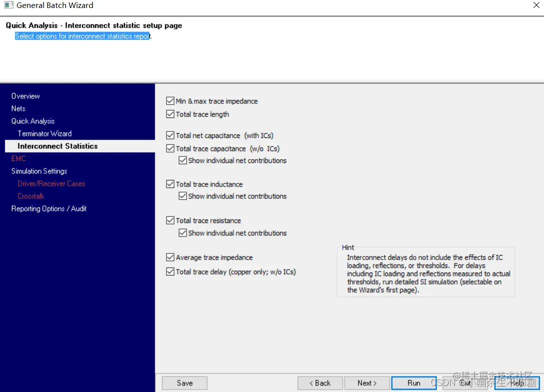Go to the Nets page

point(18,108)
